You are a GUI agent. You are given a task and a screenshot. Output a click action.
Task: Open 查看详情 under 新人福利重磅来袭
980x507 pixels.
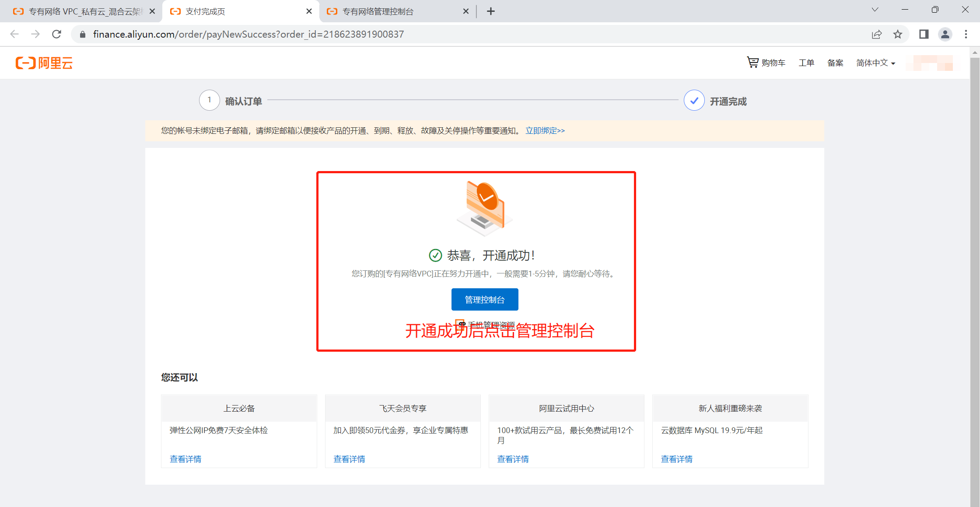point(676,459)
